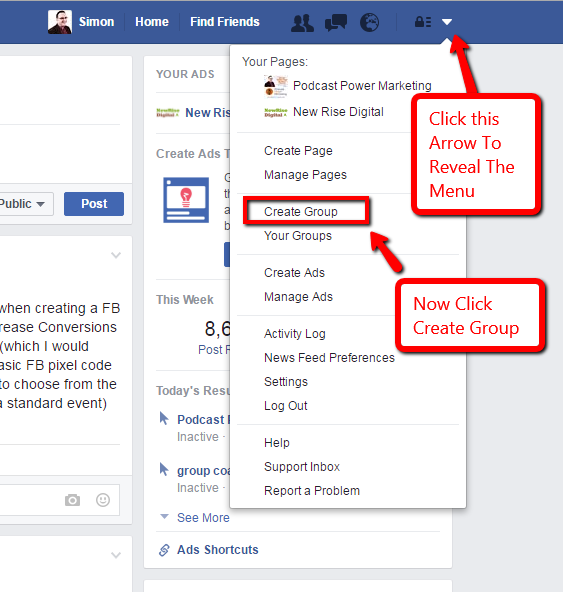Choose Manage Pages from menu

(x=305, y=175)
